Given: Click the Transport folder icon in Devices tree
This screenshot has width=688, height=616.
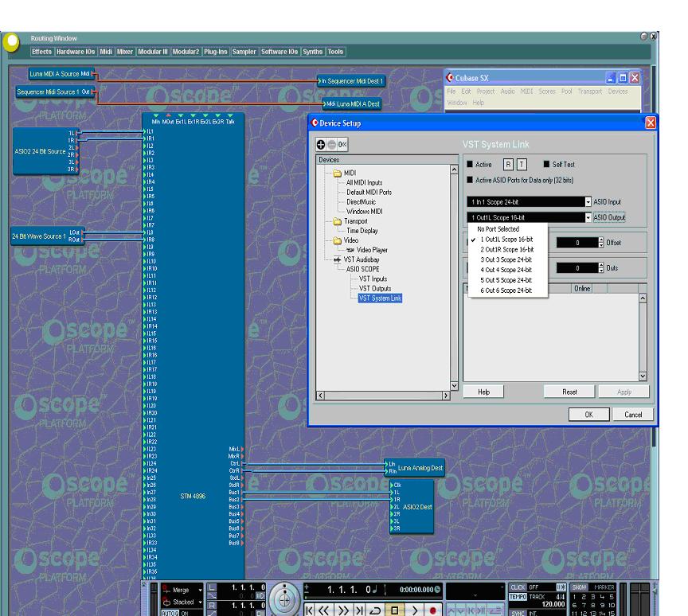Looking at the screenshot, I should click(337, 221).
